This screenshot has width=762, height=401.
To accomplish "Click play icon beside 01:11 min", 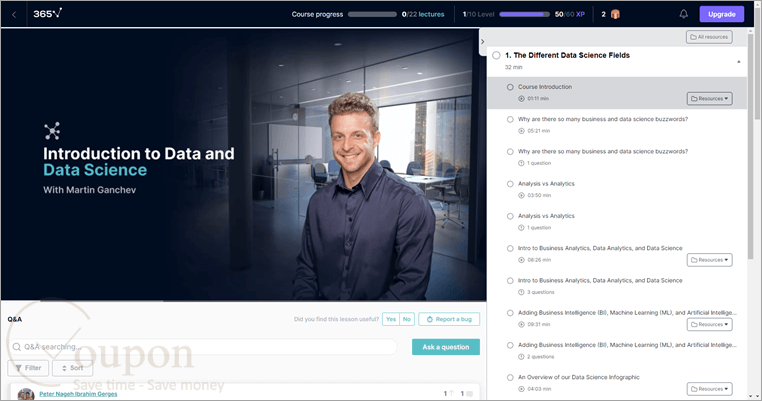I will click(x=521, y=99).
